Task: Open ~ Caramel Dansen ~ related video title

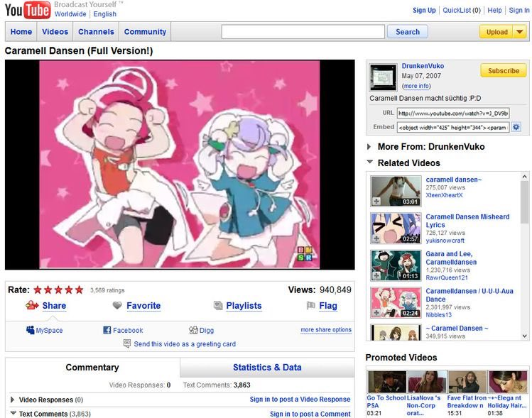Action: 457,328
